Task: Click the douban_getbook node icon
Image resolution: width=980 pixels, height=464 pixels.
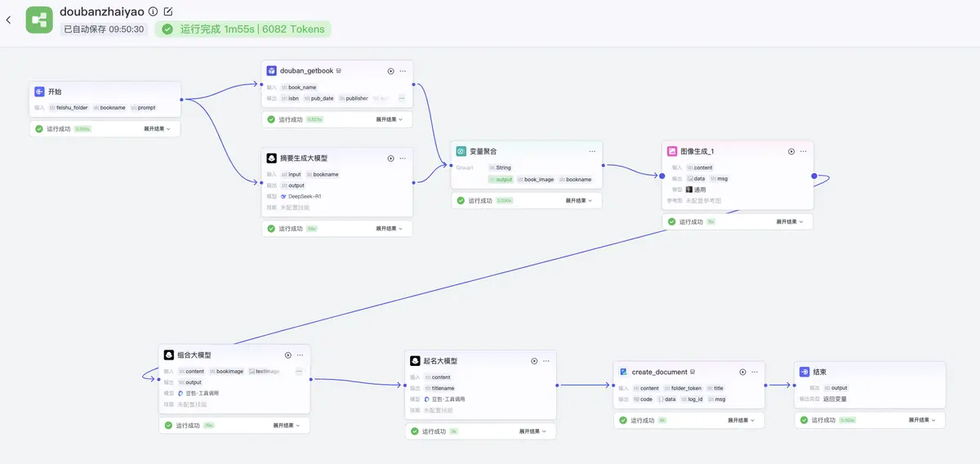Action: tap(271, 71)
